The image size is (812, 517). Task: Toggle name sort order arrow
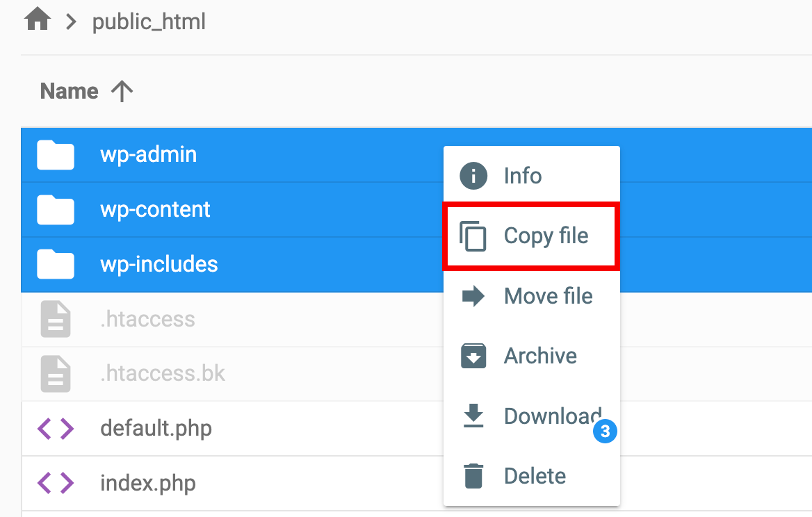(x=122, y=91)
